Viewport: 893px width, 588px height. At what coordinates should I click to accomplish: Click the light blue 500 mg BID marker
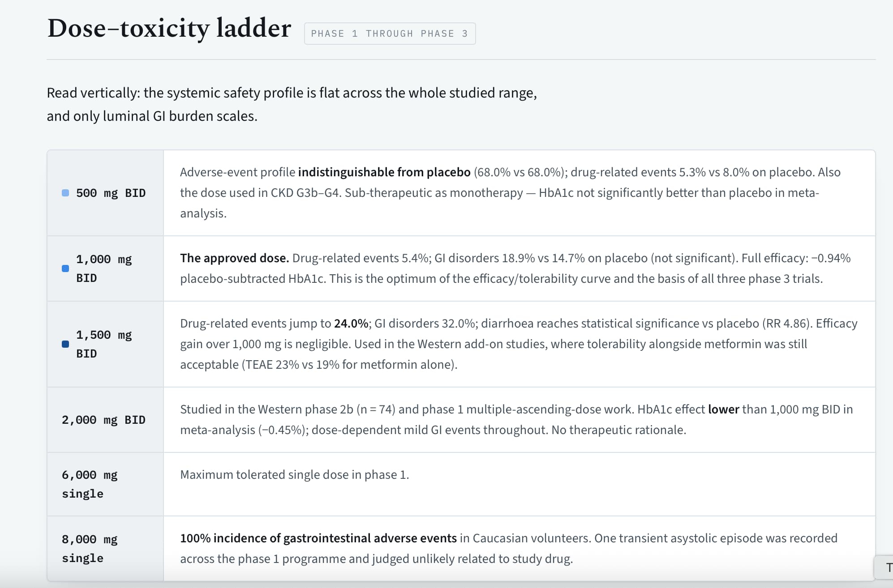(x=65, y=193)
